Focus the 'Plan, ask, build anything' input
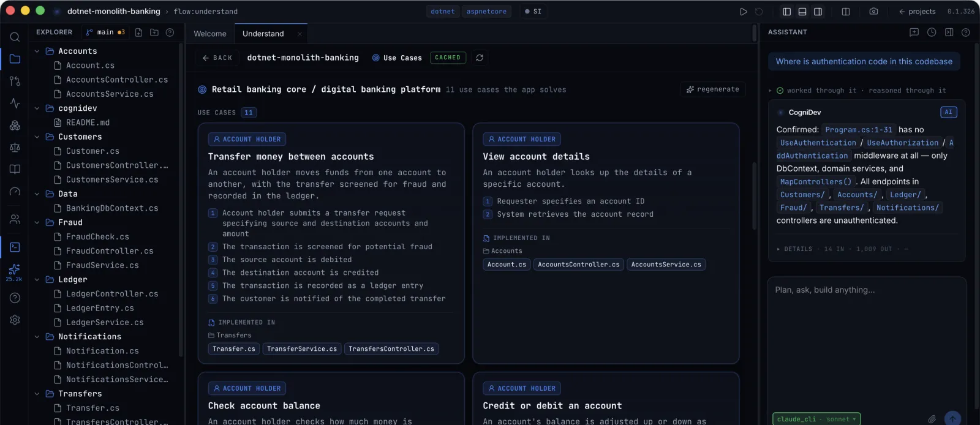 pyautogui.click(x=867, y=343)
